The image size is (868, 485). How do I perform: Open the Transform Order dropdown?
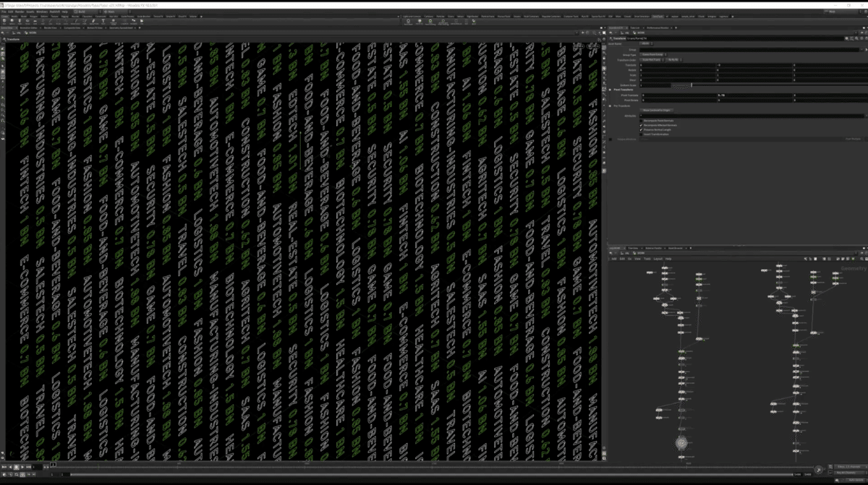point(652,60)
